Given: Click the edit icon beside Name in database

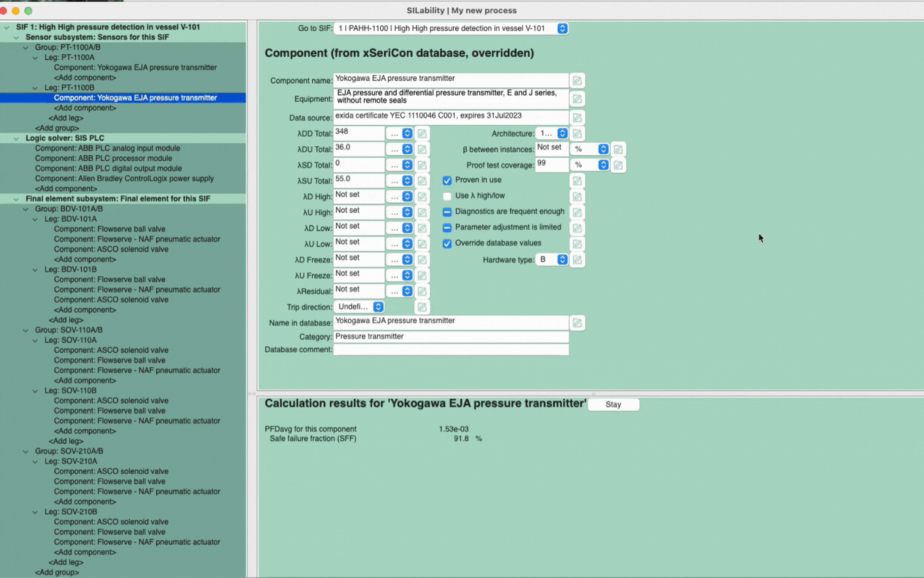Looking at the screenshot, I should (x=577, y=323).
